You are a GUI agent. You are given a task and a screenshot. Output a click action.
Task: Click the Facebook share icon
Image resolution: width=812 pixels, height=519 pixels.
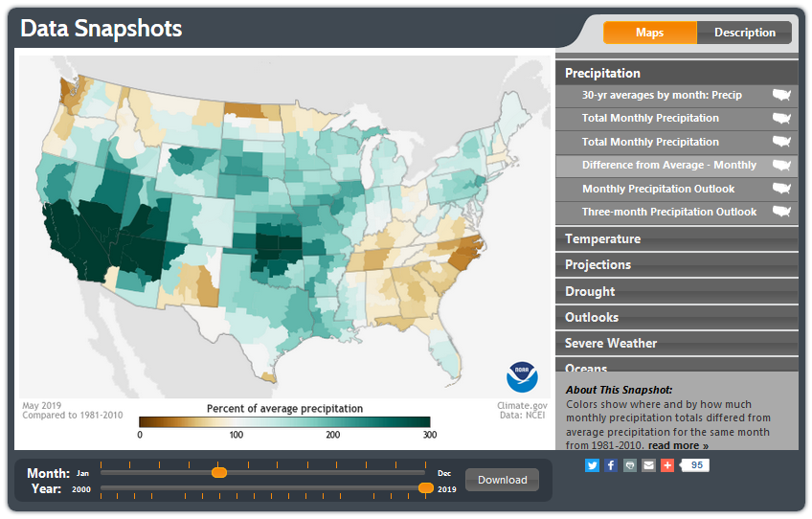611,465
